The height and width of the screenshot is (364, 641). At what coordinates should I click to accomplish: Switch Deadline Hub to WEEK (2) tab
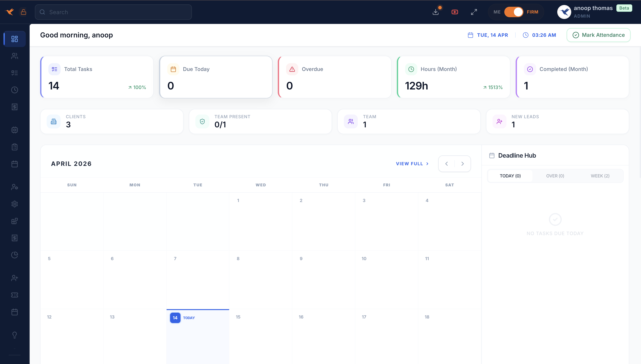point(600,176)
